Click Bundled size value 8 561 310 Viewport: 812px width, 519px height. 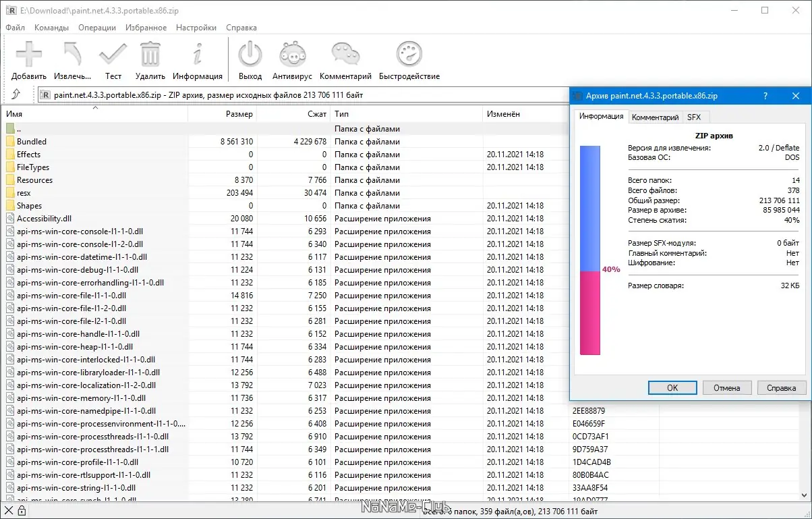pos(237,142)
